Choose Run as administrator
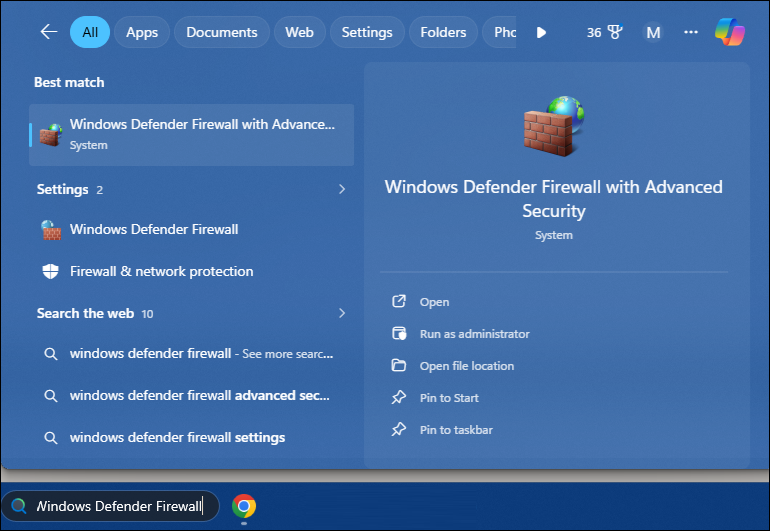Screen dimensions: 770x531 point(474,334)
